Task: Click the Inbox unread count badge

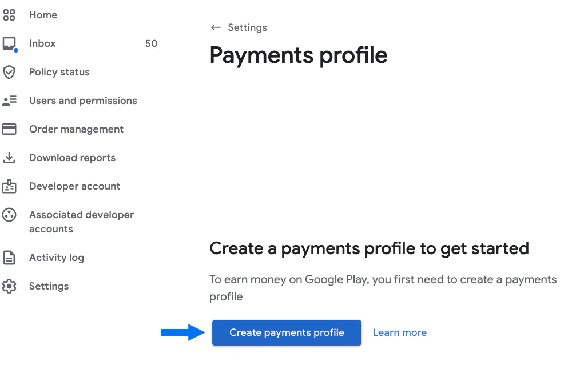Action: (151, 43)
